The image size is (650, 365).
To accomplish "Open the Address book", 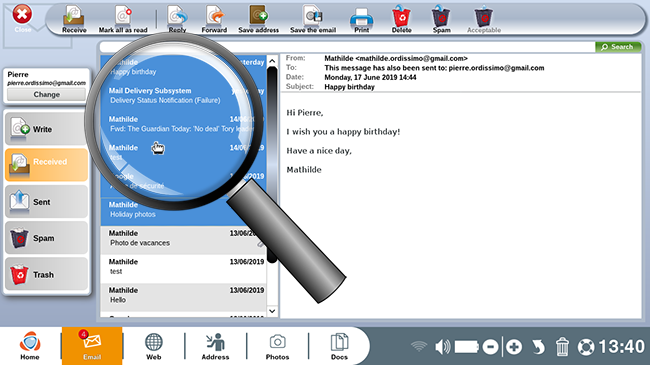I will [215, 346].
